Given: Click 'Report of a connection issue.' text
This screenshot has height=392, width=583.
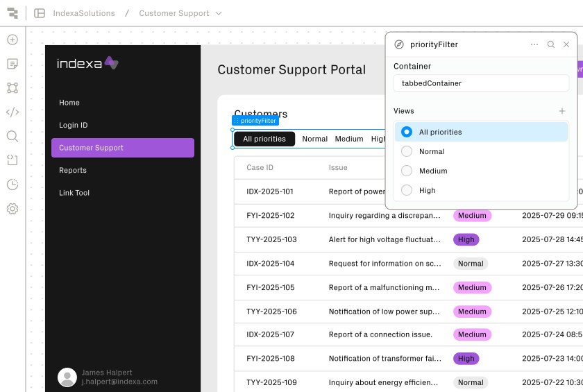Looking at the screenshot, I should pyautogui.click(x=380, y=334).
